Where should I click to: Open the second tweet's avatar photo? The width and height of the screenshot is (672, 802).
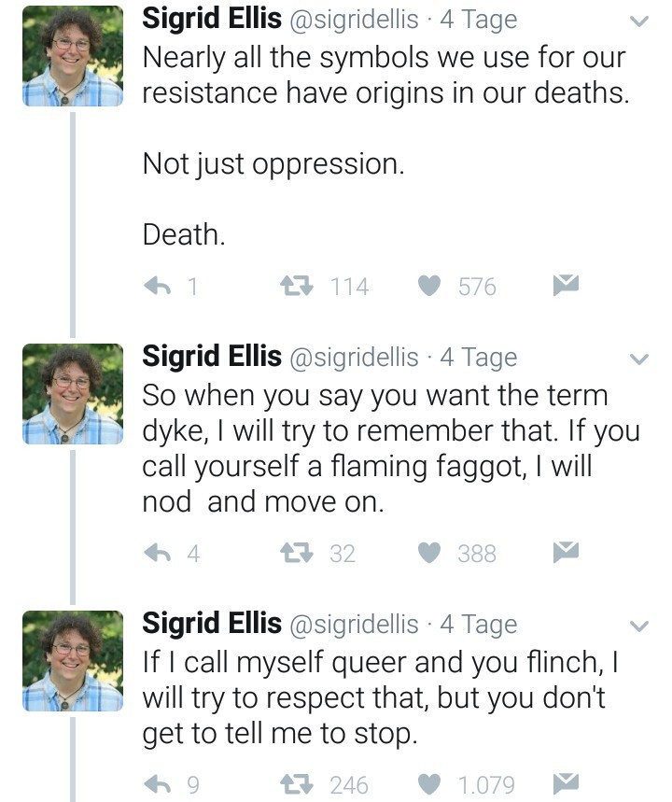tap(72, 393)
